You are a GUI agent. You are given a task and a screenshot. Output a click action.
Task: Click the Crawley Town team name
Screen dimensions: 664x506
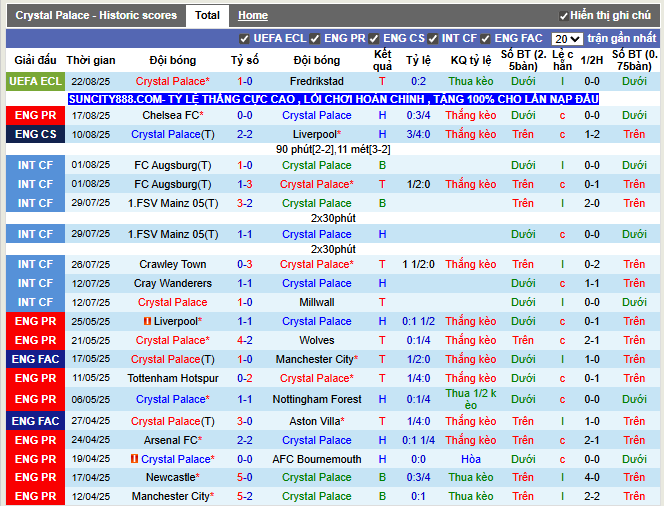click(x=173, y=264)
